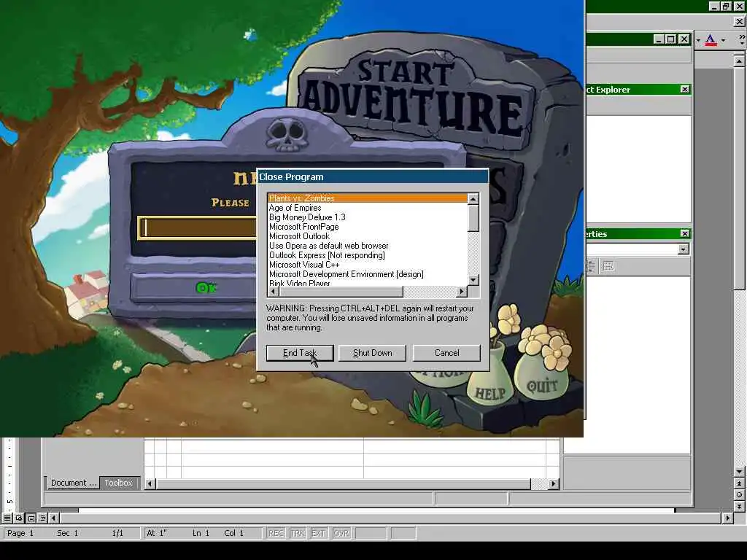747x560 pixels.
Task: Toggle TRK track changes in status bar
Action: pyautogui.click(x=298, y=533)
